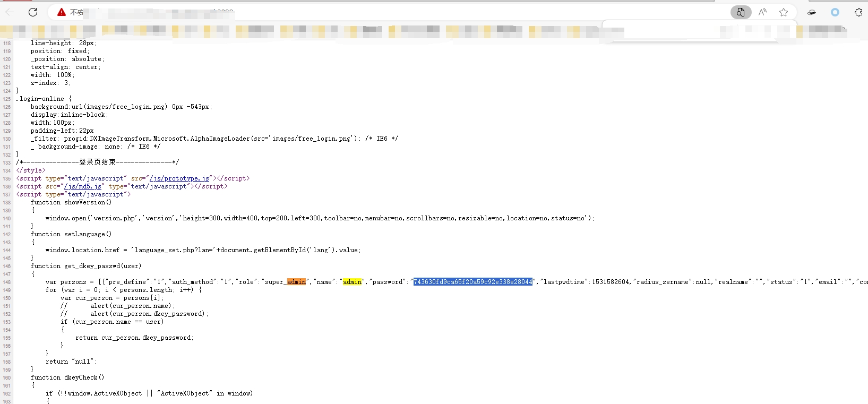Screen dimensions: 868x404
Task: Click the yellow-highlighted admin name value
Action: [x=352, y=282]
